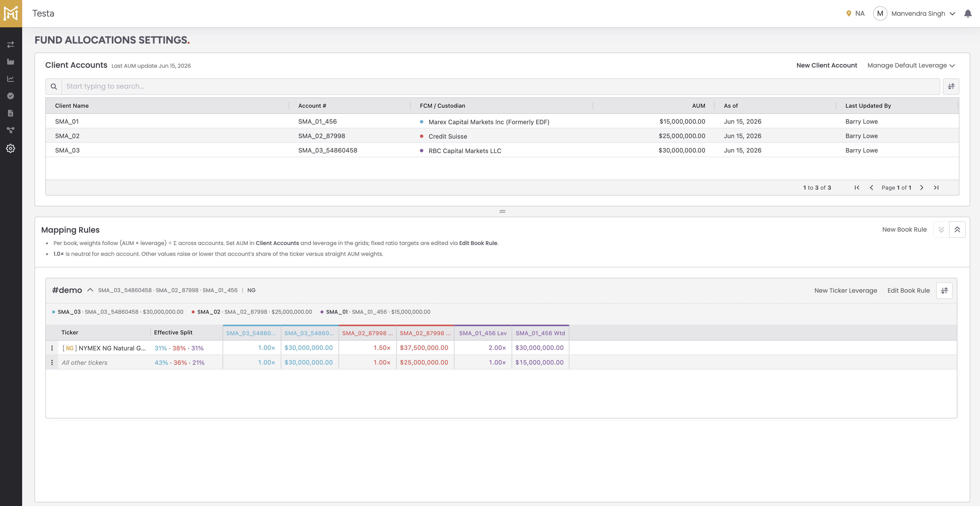Open Client Accounts table column settings icon
Viewport: 980px width, 506px height.
coord(951,86)
